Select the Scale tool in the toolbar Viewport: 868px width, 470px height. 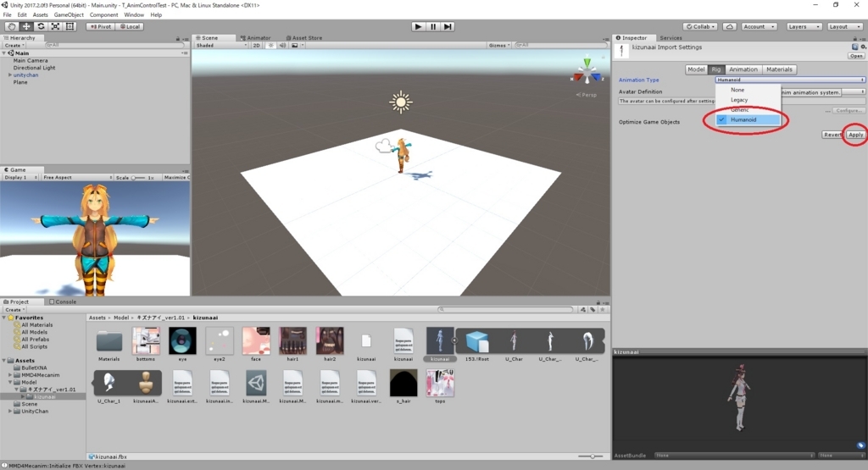point(55,26)
